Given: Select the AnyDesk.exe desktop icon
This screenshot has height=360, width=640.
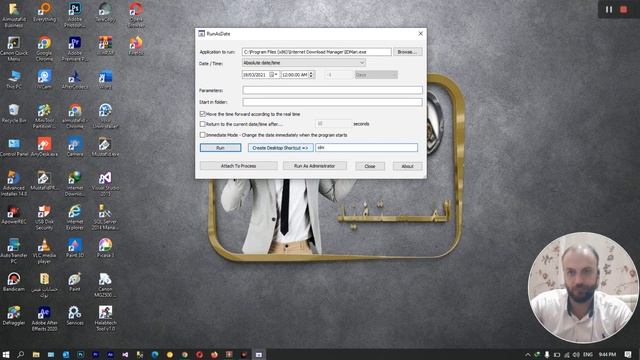Looking at the screenshot, I should point(44,147).
